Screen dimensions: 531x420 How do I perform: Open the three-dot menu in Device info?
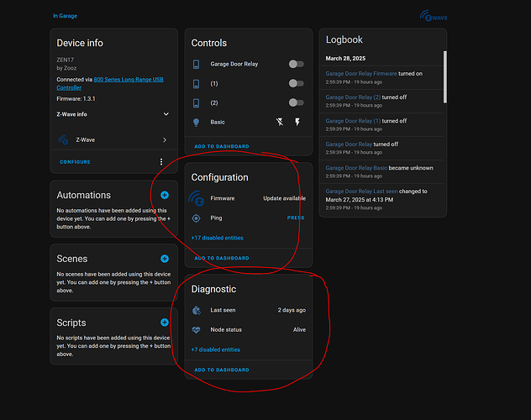click(161, 161)
